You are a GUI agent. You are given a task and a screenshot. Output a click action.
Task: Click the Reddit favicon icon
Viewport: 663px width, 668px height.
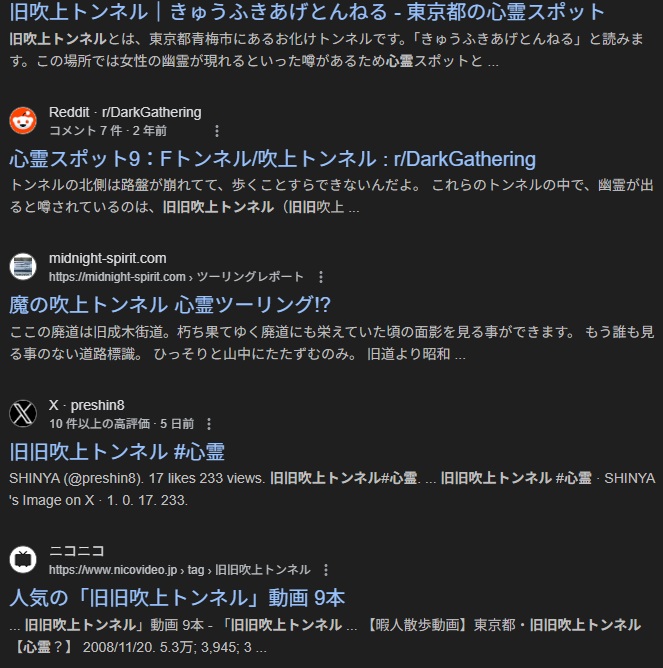(23, 121)
